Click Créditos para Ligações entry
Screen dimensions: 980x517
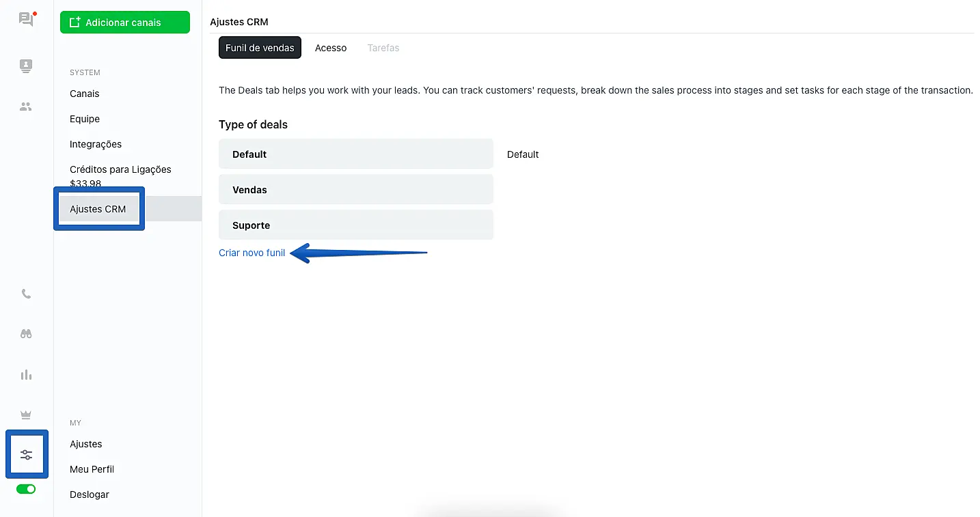pos(120,169)
